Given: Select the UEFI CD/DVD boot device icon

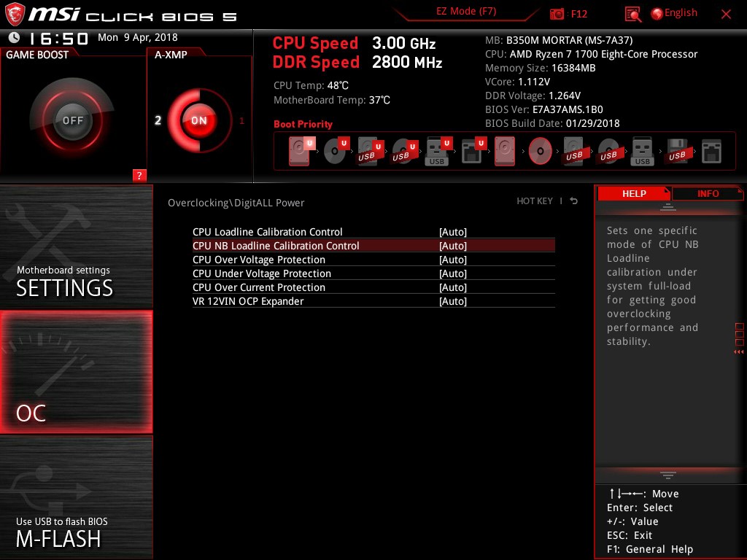Looking at the screenshot, I should pyautogui.click(x=337, y=150).
